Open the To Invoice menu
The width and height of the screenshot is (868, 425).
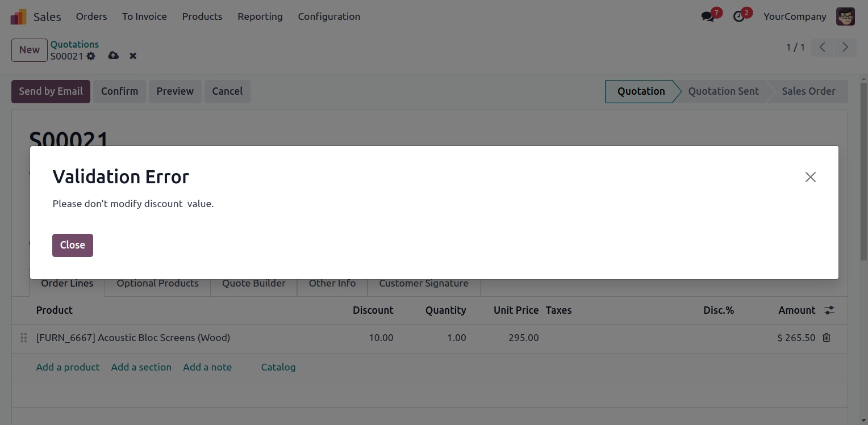144,16
